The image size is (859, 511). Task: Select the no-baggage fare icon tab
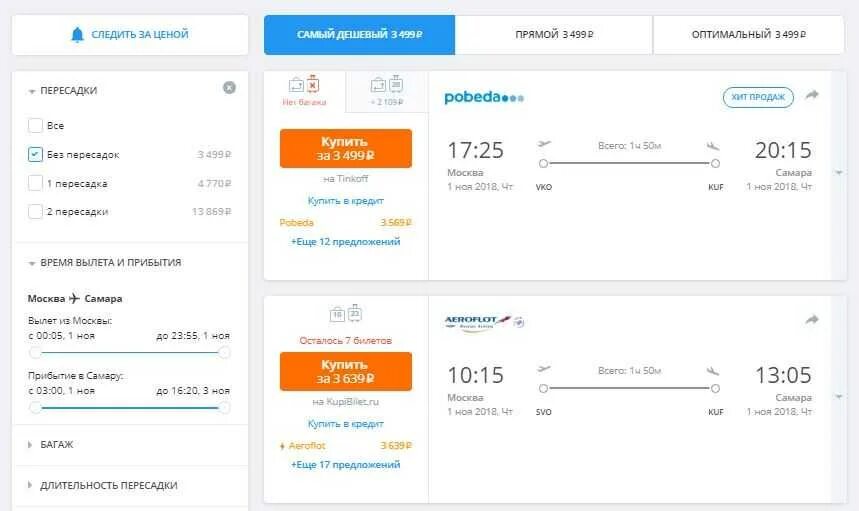pos(305,91)
